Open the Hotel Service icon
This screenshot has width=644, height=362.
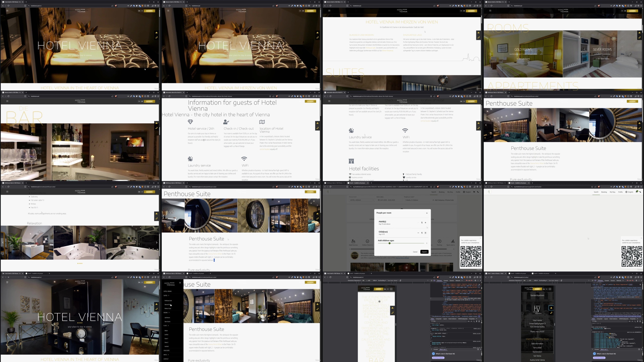pyautogui.click(x=353, y=241)
